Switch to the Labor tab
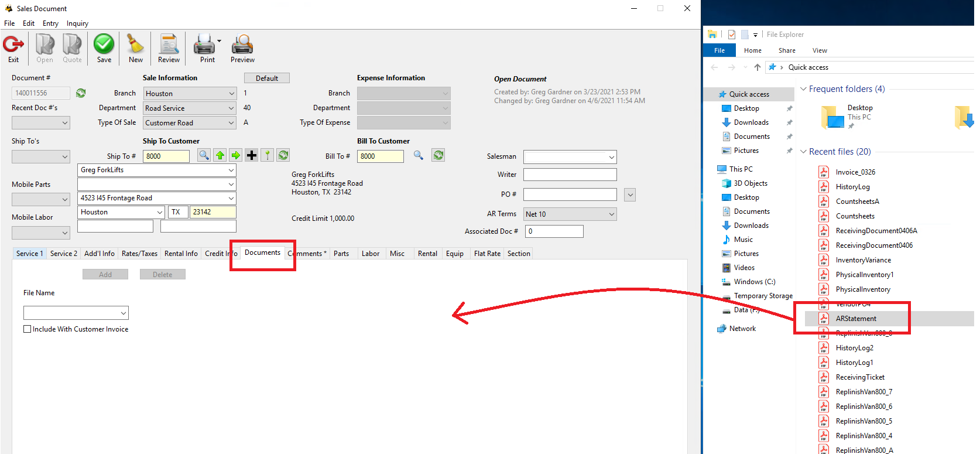Image resolution: width=980 pixels, height=454 pixels. pyautogui.click(x=371, y=254)
